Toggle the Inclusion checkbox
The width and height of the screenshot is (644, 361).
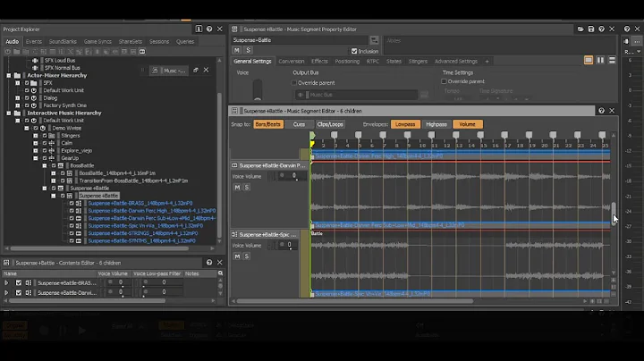click(x=354, y=51)
